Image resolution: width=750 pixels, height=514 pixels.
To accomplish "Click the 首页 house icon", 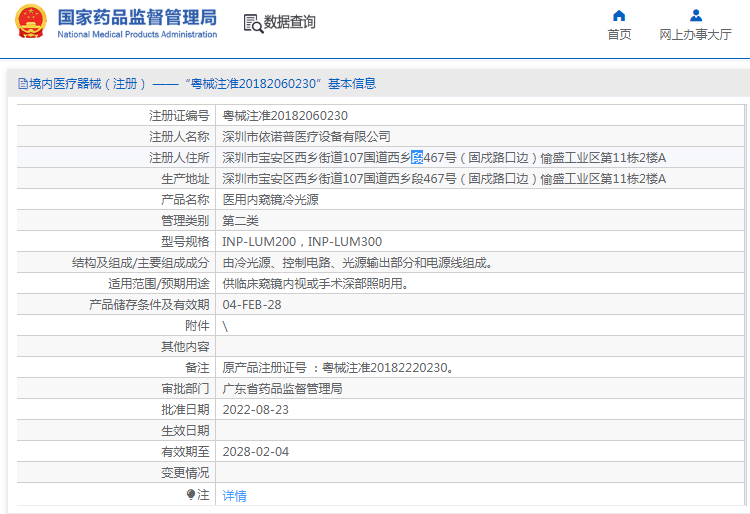I will point(619,15).
